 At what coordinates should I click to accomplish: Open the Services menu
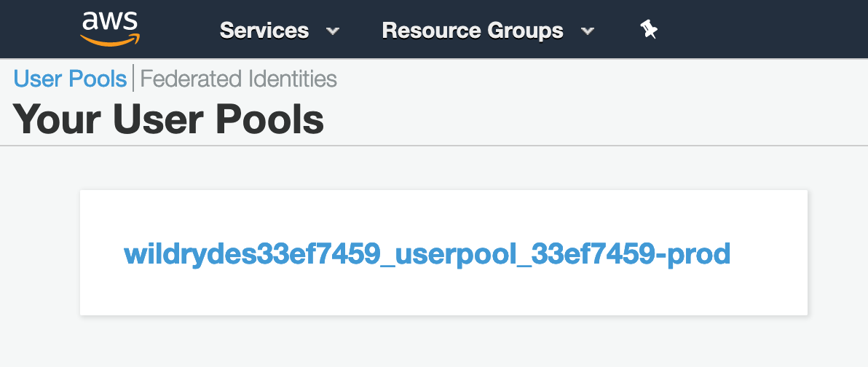pyautogui.click(x=280, y=30)
